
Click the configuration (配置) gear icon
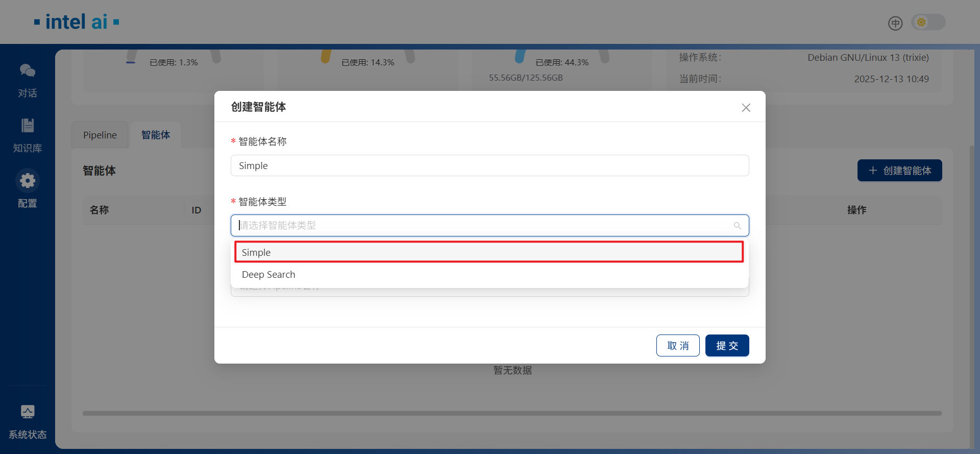(x=28, y=181)
